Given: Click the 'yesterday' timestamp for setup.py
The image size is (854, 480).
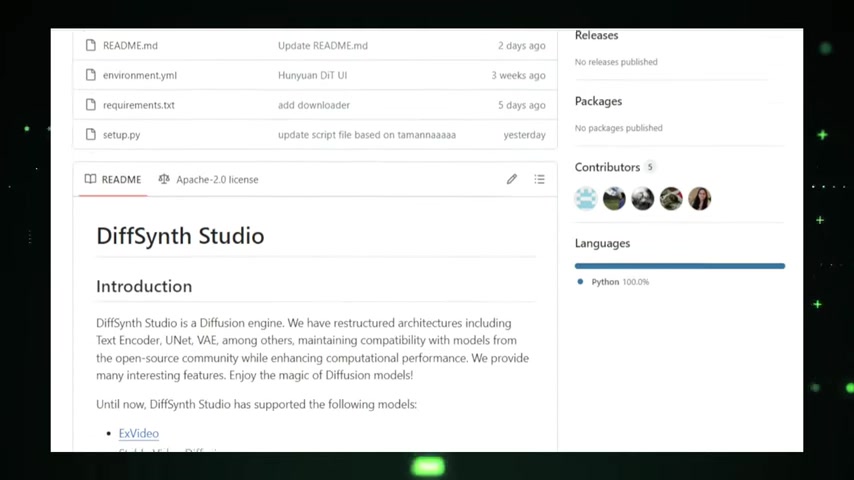Looking at the screenshot, I should coord(524,135).
